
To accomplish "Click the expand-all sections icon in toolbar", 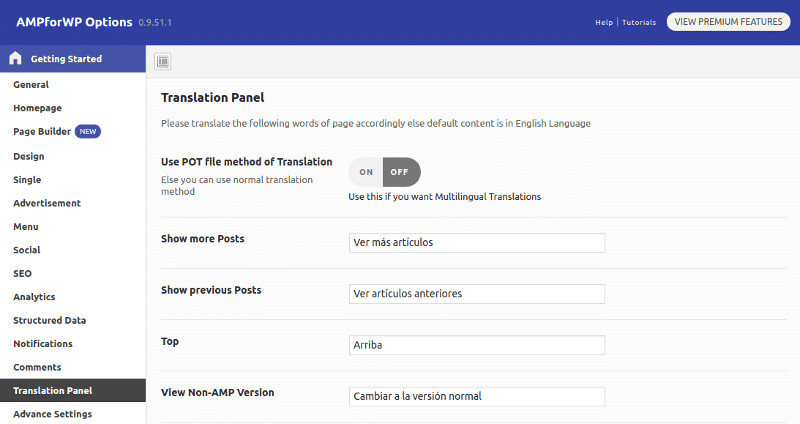I will click(163, 62).
